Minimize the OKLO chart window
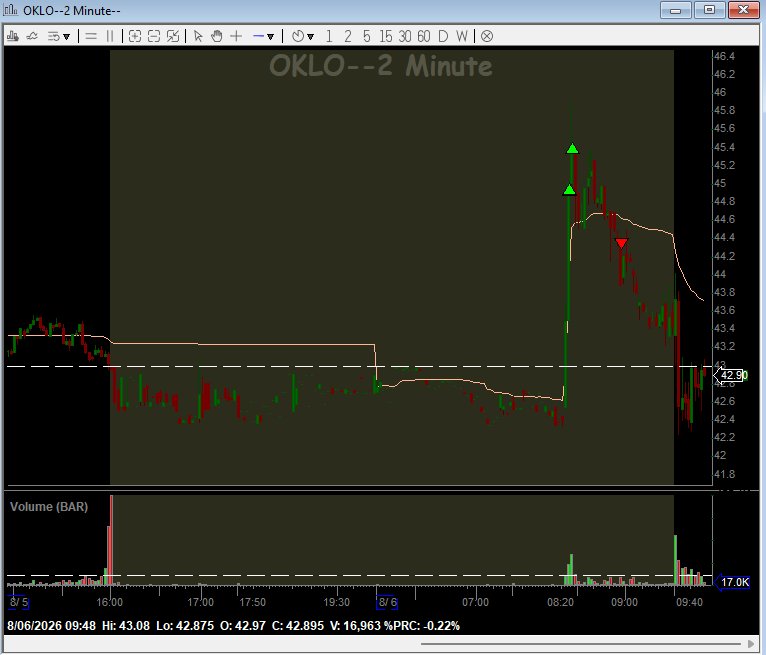The width and height of the screenshot is (766, 655). coord(676,10)
